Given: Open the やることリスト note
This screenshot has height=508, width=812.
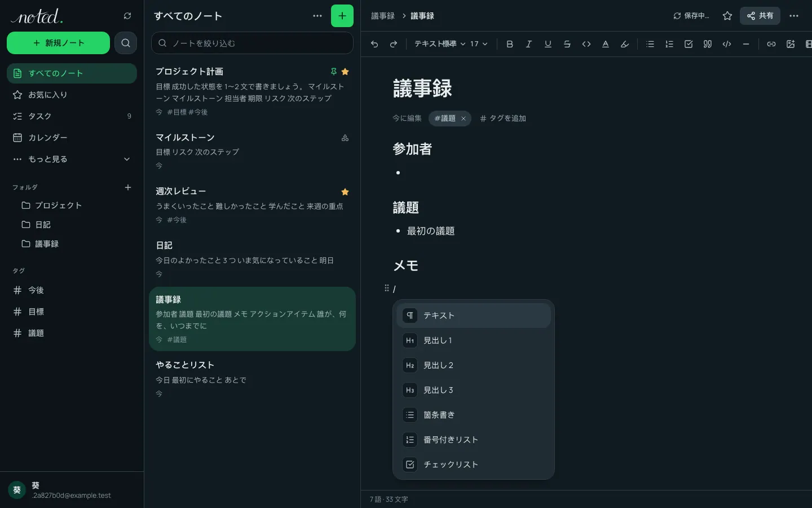Looking at the screenshot, I should [252, 379].
